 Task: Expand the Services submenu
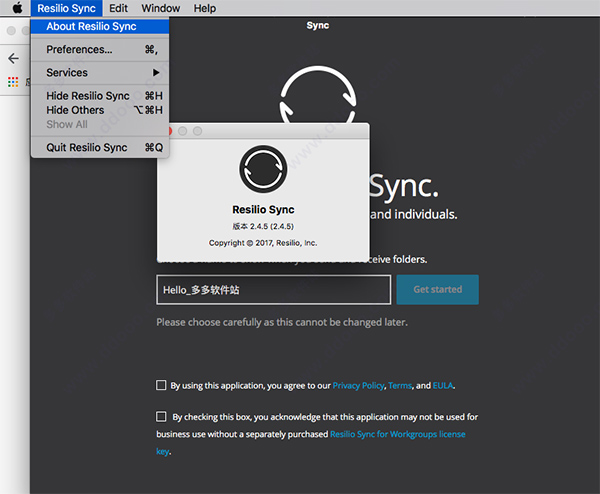[100, 73]
